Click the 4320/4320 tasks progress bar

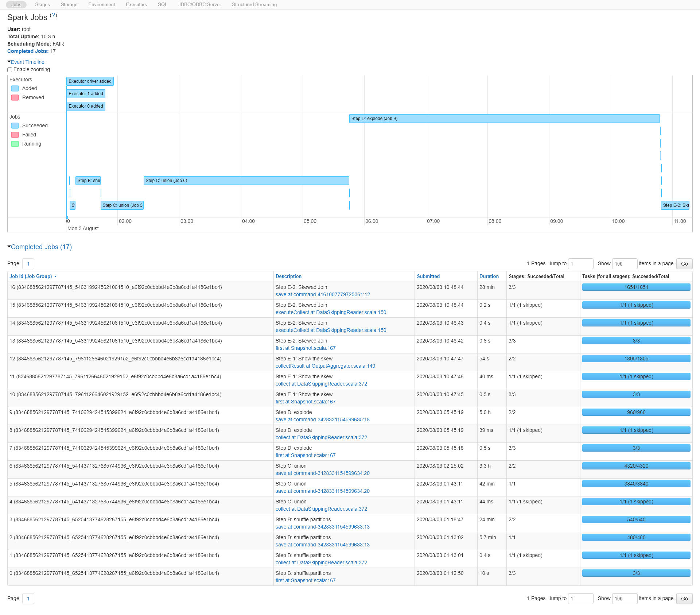(x=636, y=466)
